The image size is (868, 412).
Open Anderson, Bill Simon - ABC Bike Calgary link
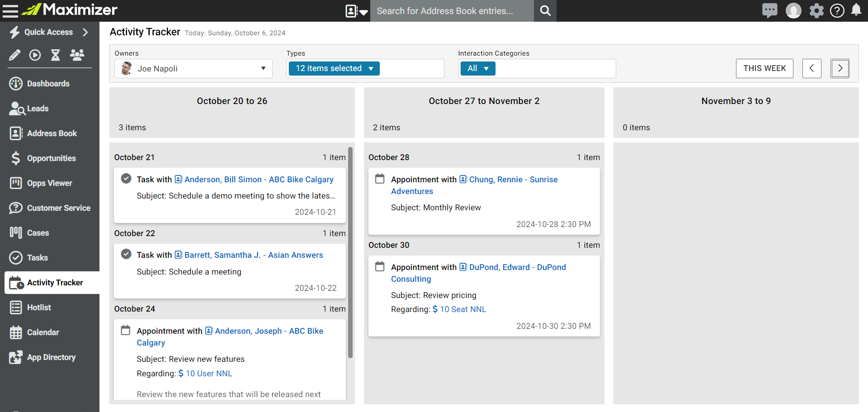(259, 180)
